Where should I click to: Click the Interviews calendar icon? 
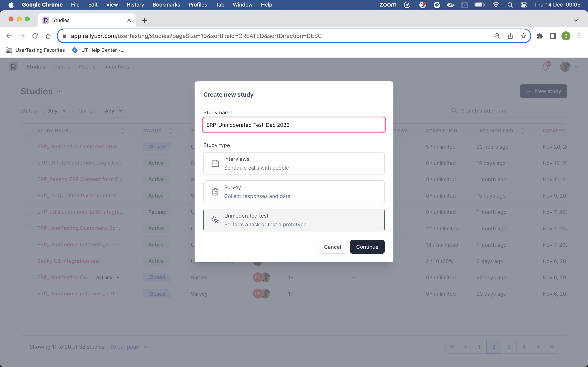(215, 163)
